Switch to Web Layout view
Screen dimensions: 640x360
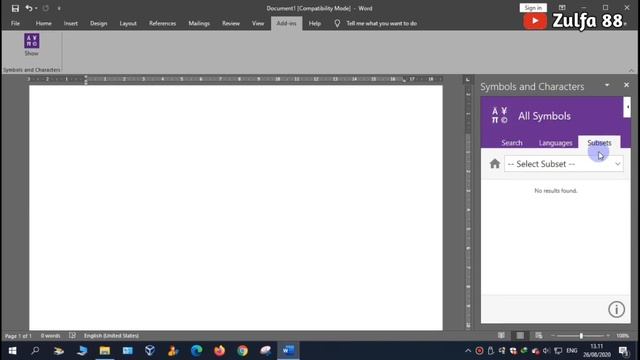539,336
